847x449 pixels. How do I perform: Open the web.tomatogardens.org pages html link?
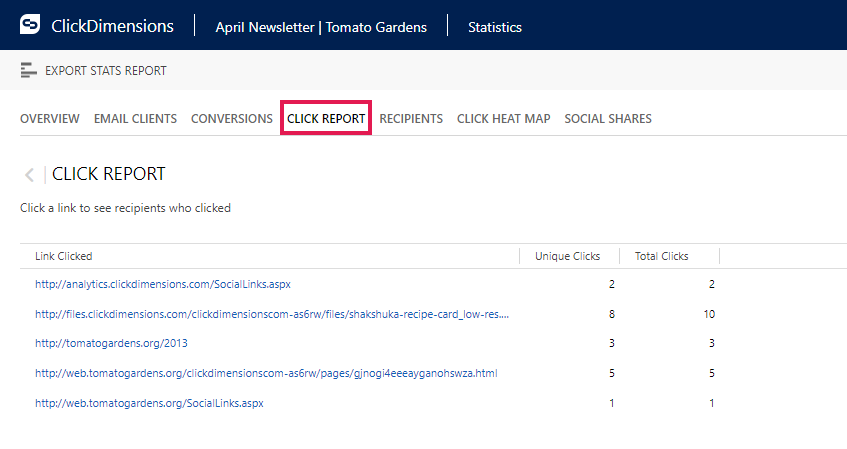click(266, 373)
